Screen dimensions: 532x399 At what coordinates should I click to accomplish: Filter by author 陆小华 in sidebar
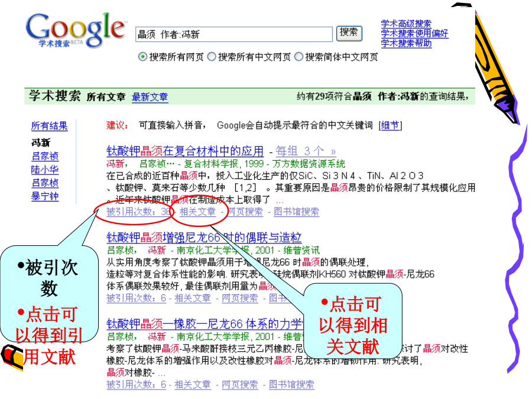45,169
